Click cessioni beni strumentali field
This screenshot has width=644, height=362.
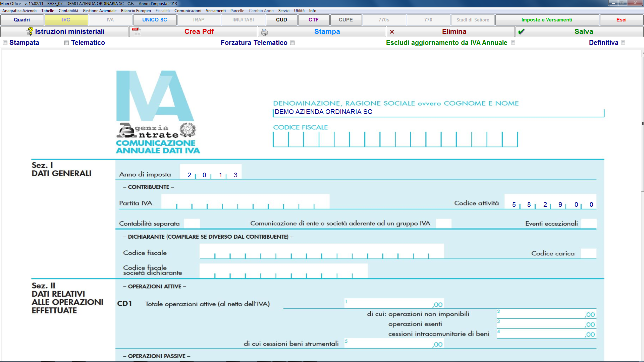394,343
